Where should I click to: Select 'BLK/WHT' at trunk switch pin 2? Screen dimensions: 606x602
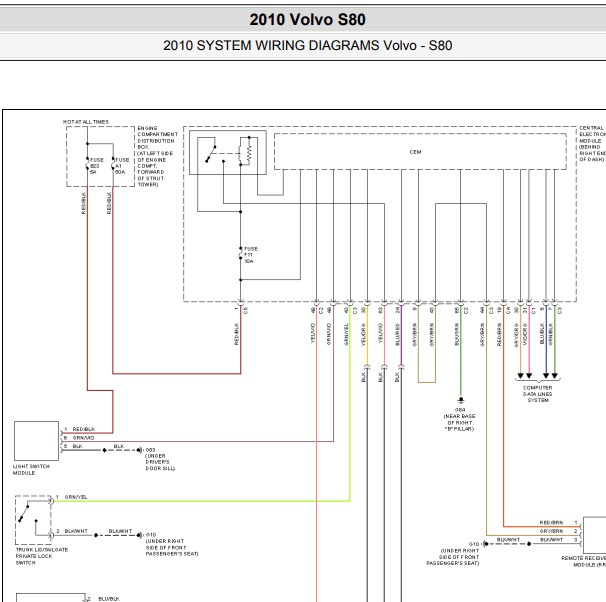coord(76,531)
